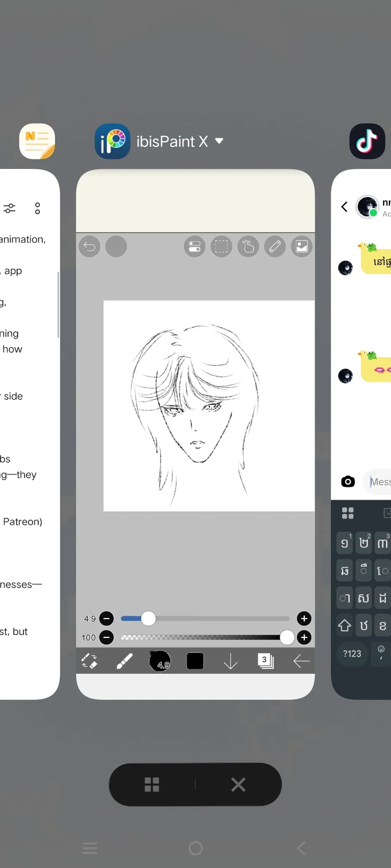Tap the down arrow icon in ibisPaint
The image size is (391, 868).
tap(230, 661)
